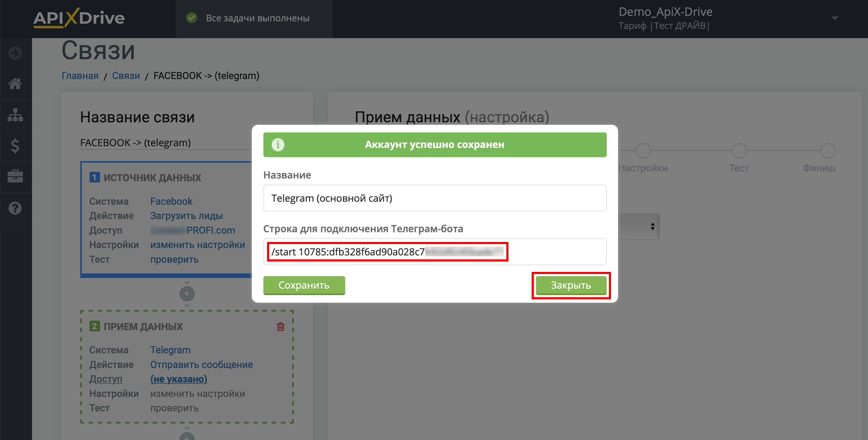Open Home icon in sidebar

[x=15, y=84]
